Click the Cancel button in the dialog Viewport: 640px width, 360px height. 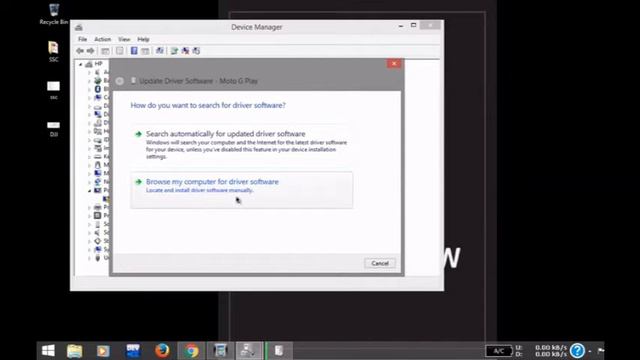380,263
